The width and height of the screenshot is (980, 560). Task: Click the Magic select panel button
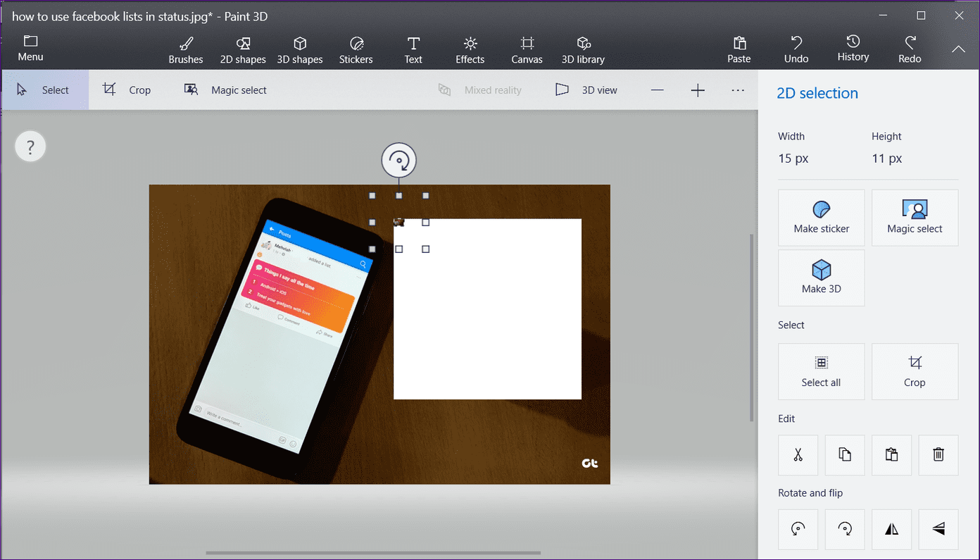[x=915, y=218]
